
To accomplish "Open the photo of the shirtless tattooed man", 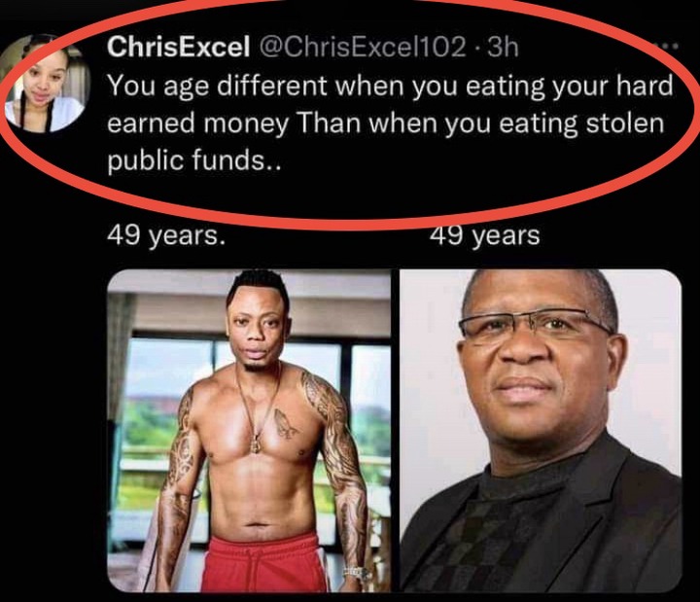I will (x=250, y=431).
